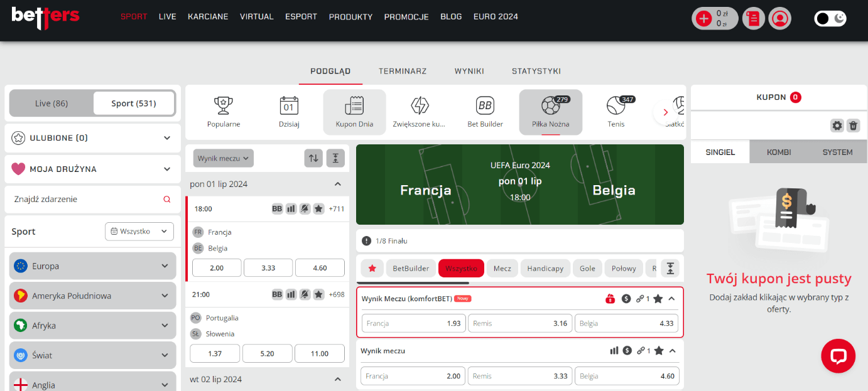Favorite the 18:00 Francja–Belgia match

pyautogui.click(x=318, y=208)
